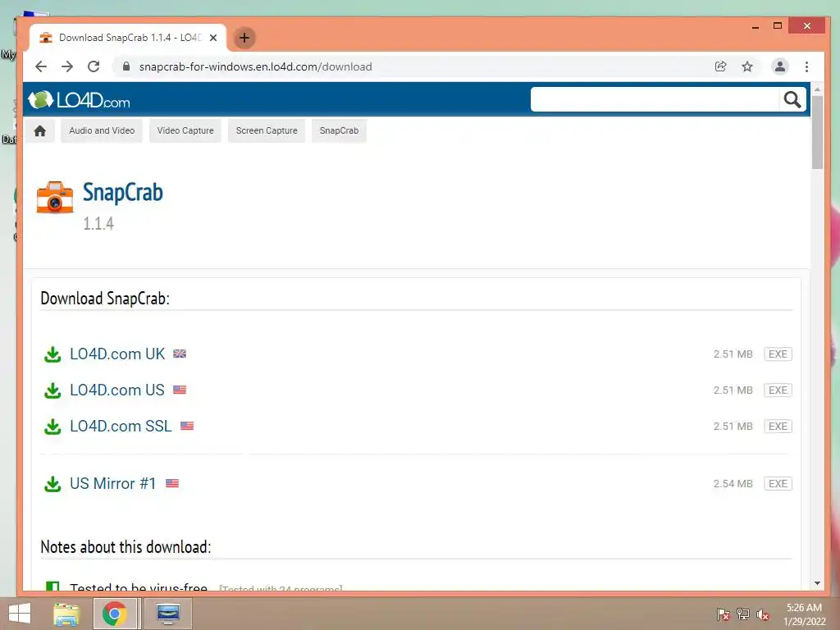Image resolution: width=840 pixels, height=630 pixels.
Task: Click US flag next to LO4D.com US
Action: pos(180,390)
